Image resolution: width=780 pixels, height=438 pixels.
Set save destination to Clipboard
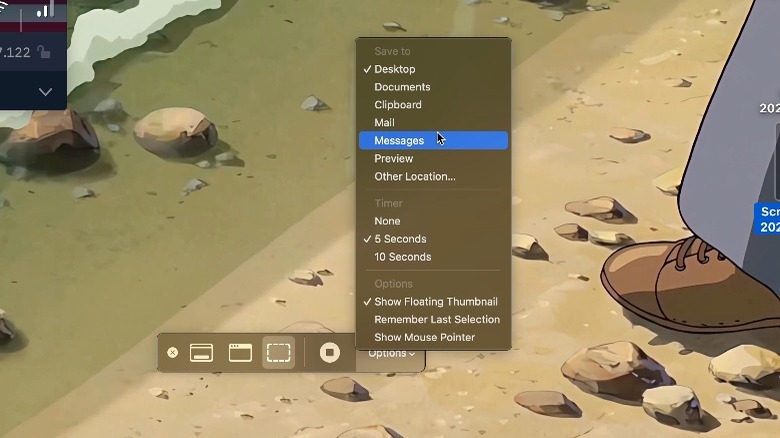(398, 105)
